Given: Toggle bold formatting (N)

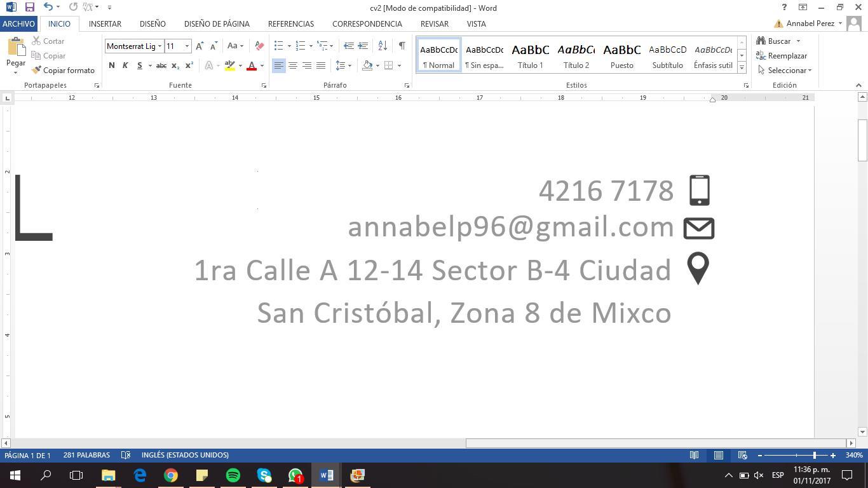Looking at the screenshot, I should coord(112,65).
